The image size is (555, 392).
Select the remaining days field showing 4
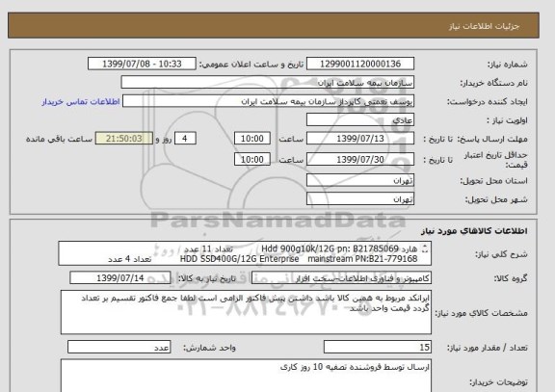coord(185,139)
